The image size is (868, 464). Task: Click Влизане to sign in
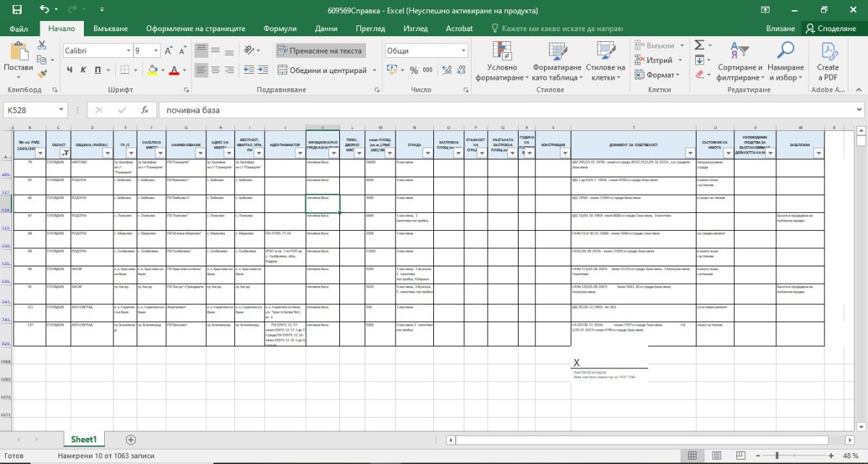point(780,28)
